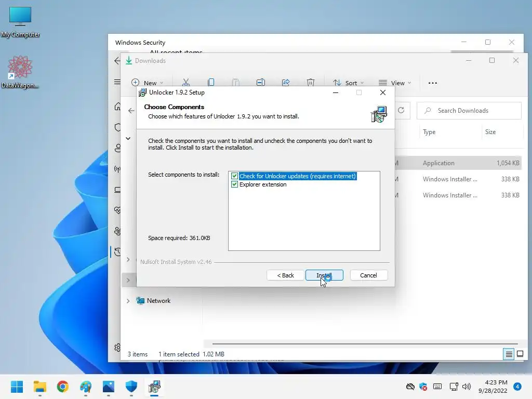Image resolution: width=532 pixels, height=399 pixels.
Task: Click the Cut icon in Downloads toolbar
Action: pos(186,83)
